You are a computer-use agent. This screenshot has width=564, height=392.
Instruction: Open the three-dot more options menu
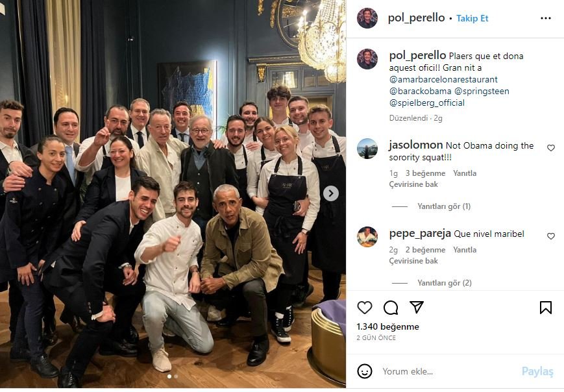545,18
